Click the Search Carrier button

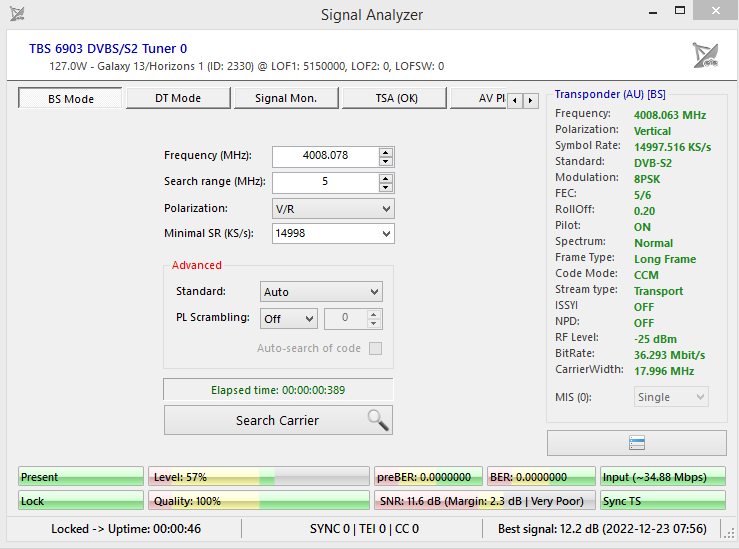(278, 420)
